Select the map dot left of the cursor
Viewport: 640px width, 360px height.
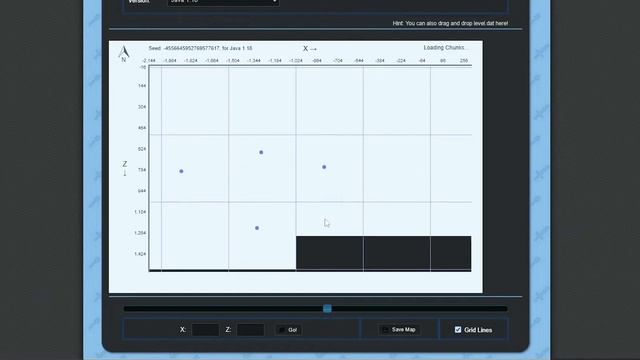pyautogui.click(x=257, y=228)
